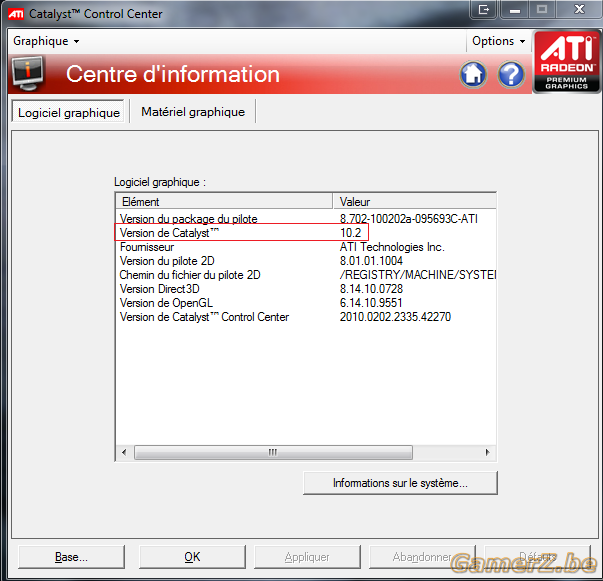Viewport: 603px width, 581px height.
Task: Click the Abandonner button
Action: [x=422, y=556]
